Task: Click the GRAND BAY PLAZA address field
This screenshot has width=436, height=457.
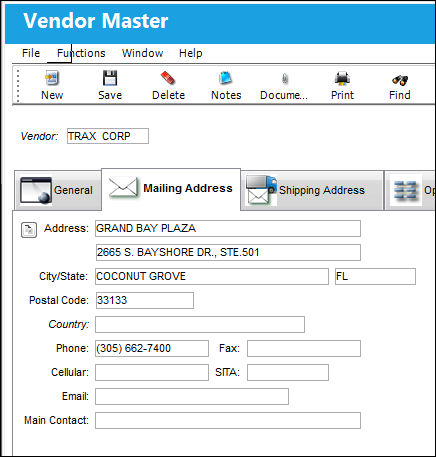Action: click(228, 228)
